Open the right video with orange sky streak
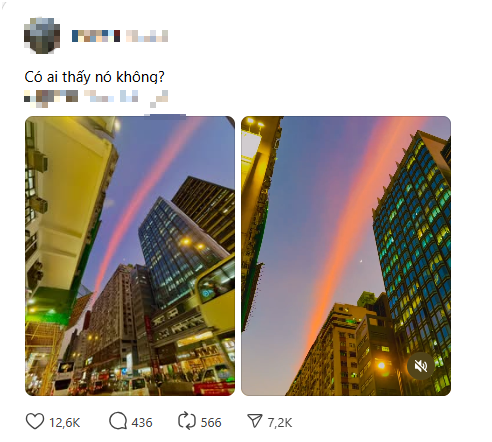492x442 pixels. click(x=346, y=256)
